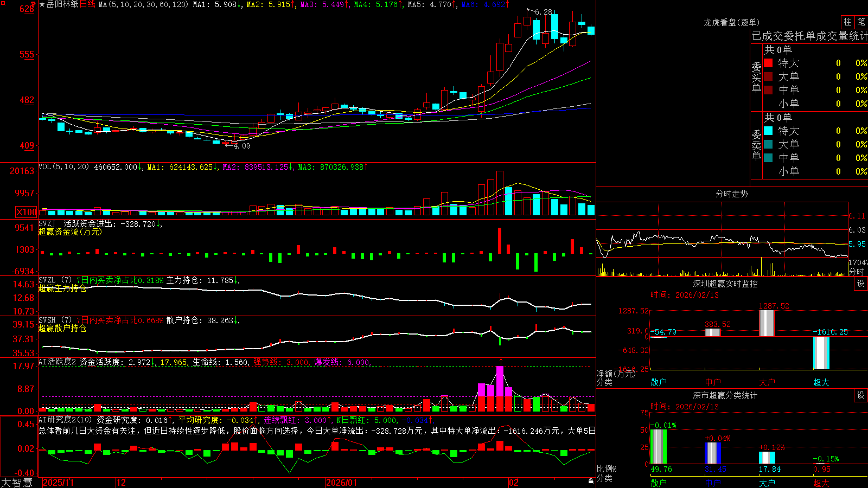Click the 委买单 vertical section label
This screenshot has height=488, width=868.
click(x=756, y=78)
